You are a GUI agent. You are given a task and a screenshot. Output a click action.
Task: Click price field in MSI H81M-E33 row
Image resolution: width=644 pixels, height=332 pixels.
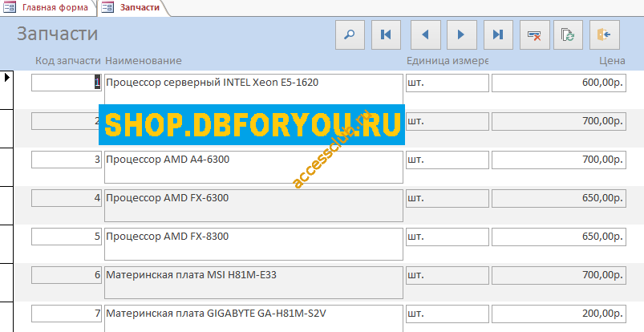(x=559, y=275)
